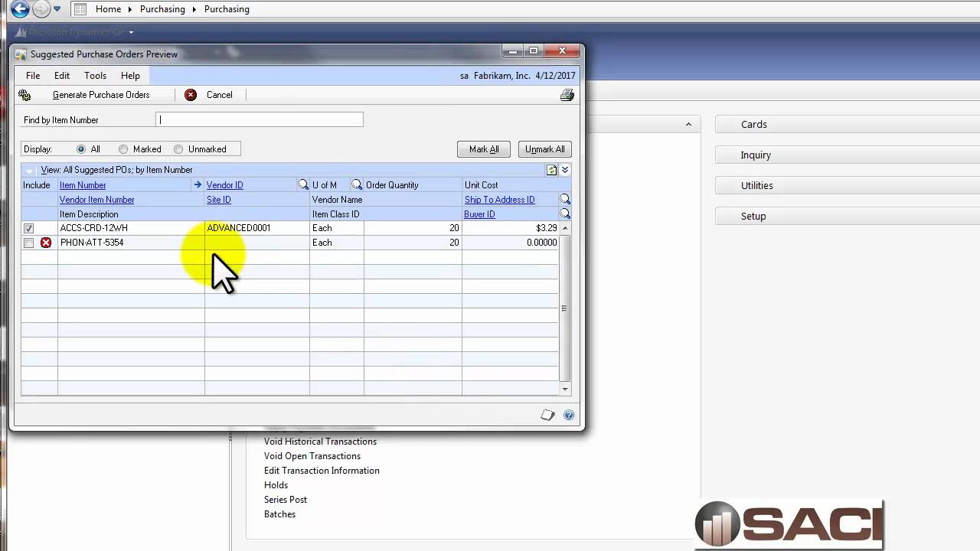Click the first Purchasing breadcrumb item
The height and width of the screenshot is (551, 980).
(x=162, y=9)
